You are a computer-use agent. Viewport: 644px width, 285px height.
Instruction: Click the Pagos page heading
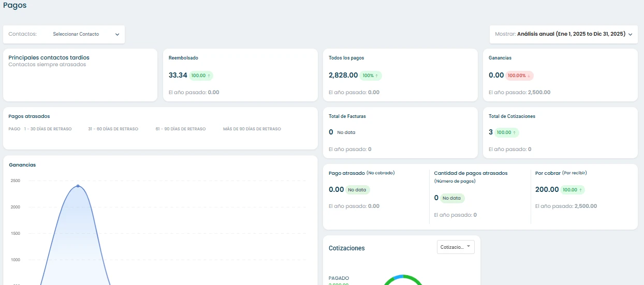(x=15, y=6)
